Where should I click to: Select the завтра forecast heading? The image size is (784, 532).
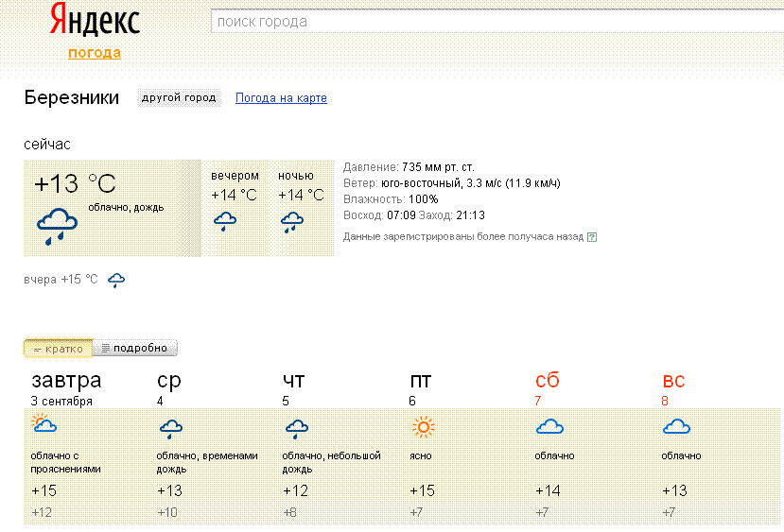(x=66, y=381)
